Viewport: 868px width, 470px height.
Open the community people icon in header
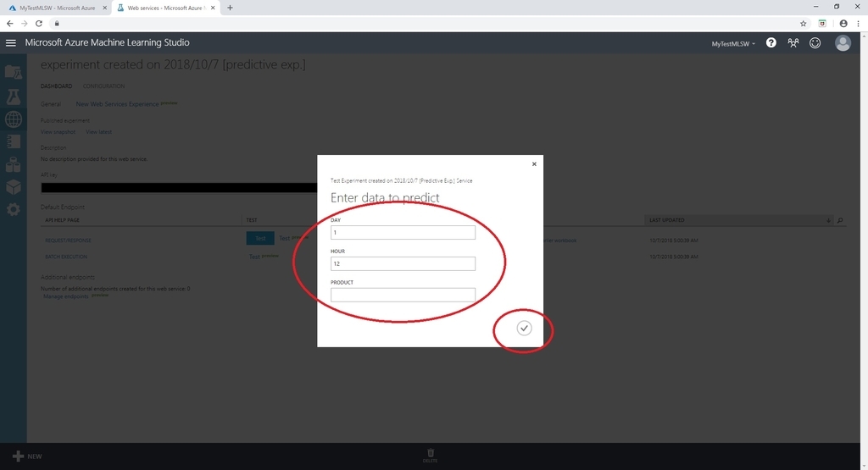coord(793,43)
